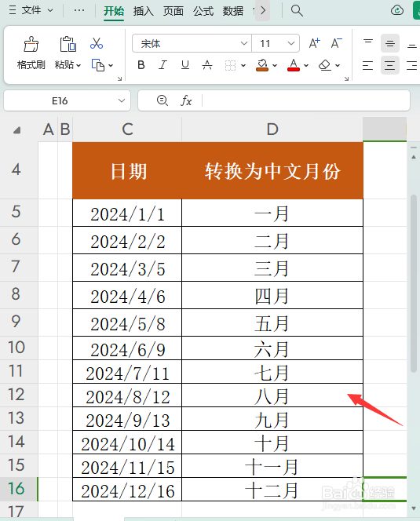Click the hamburger menu icon

coord(13,10)
